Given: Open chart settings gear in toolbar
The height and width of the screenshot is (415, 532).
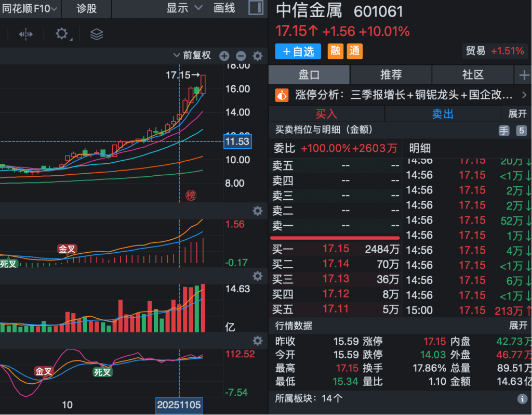Looking at the screenshot, I should coord(62,34).
